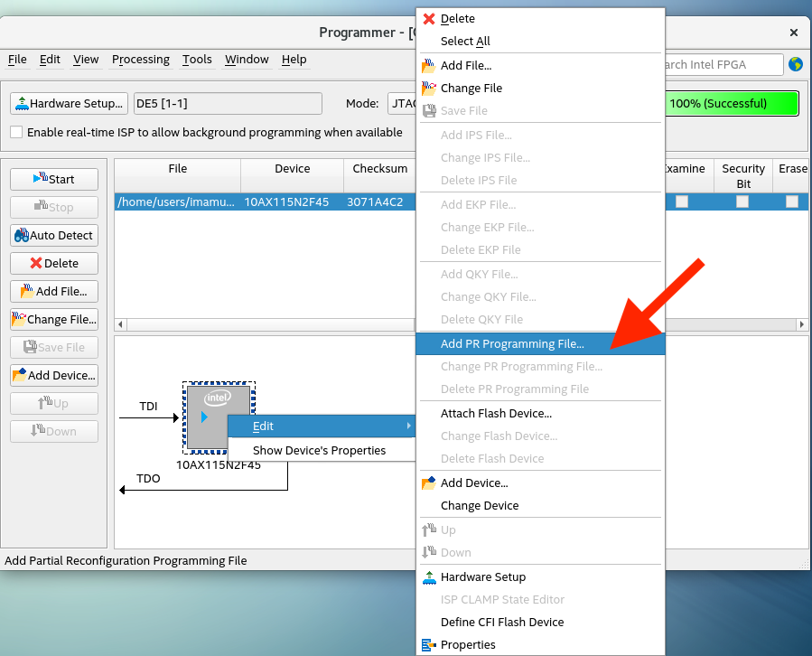This screenshot has height=656, width=812.
Task: Choose Change File in context menu
Action: pyautogui.click(x=540, y=88)
